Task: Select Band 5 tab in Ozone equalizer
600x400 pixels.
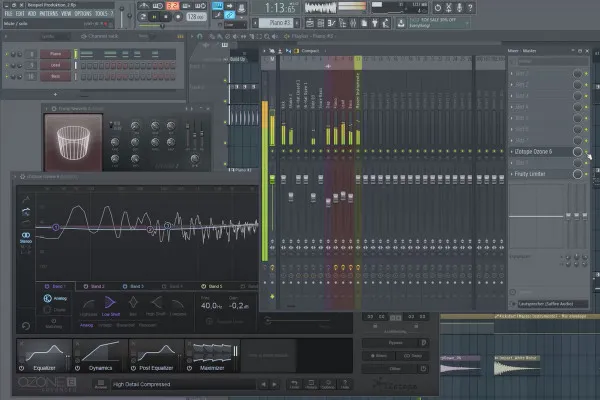Action: [212, 286]
